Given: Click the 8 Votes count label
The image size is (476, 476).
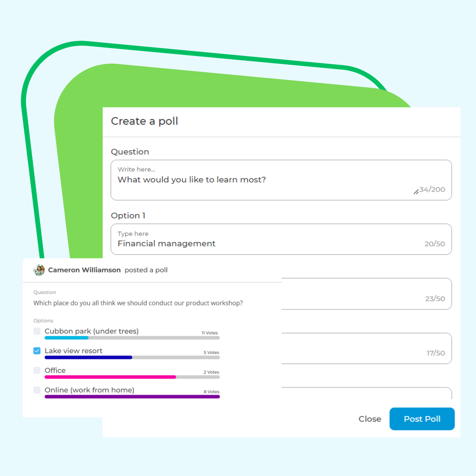Looking at the screenshot, I should click(211, 392).
